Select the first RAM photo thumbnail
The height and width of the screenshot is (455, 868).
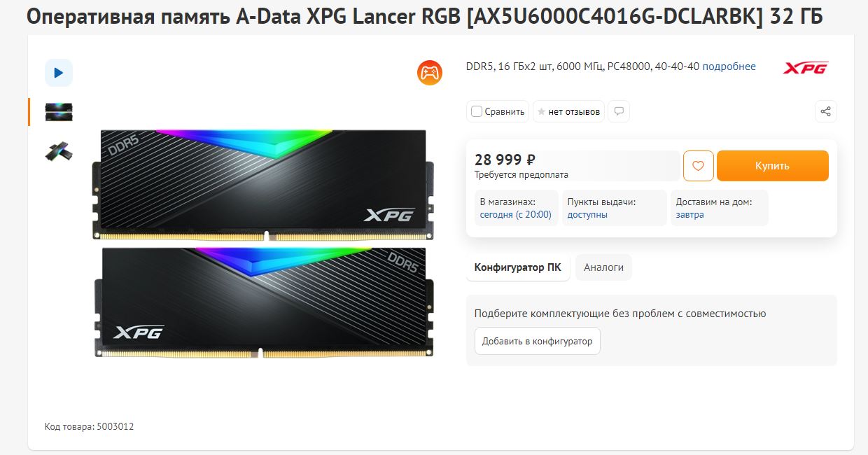(x=59, y=112)
